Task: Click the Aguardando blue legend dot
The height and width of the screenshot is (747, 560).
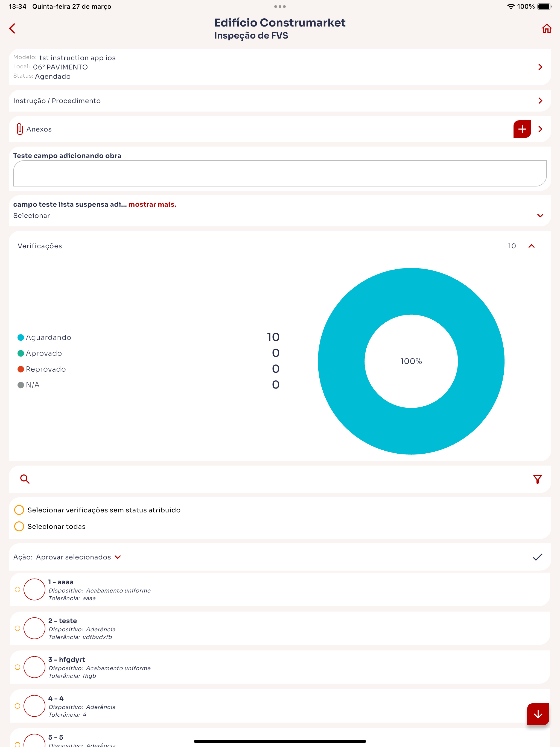Action: pyautogui.click(x=21, y=337)
